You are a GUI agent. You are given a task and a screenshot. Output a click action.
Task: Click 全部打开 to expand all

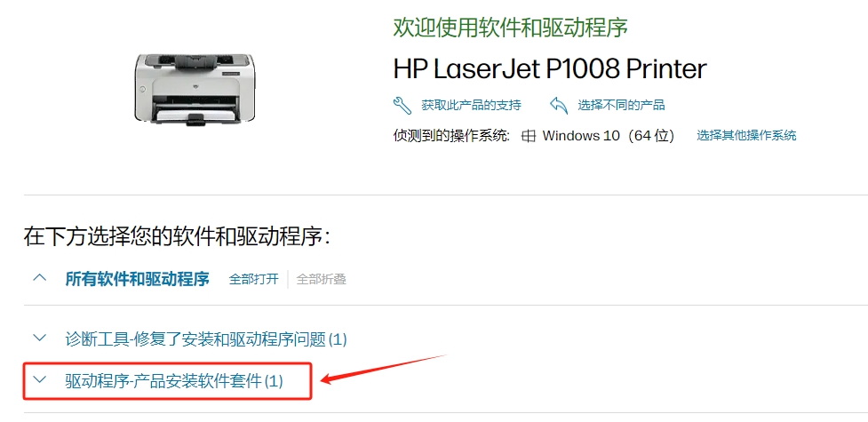click(x=253, y=279)
